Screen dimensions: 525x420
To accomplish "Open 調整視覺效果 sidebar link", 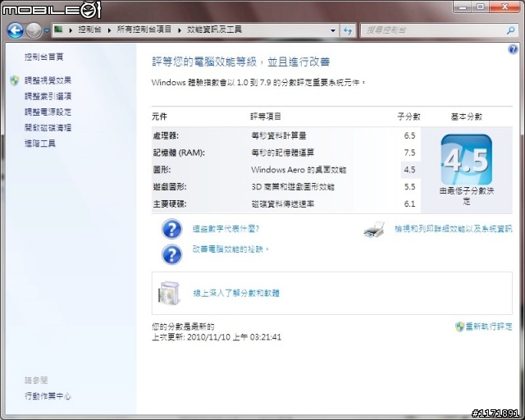I will coord(48,80).
